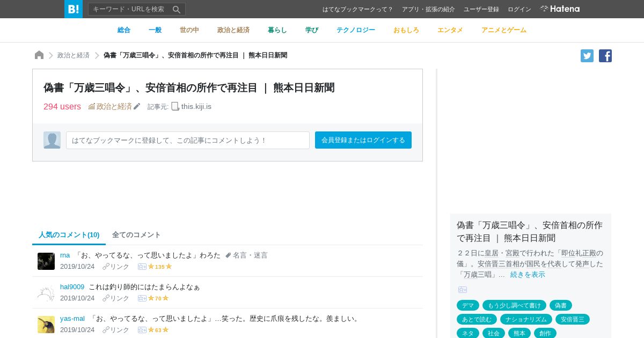Open the テクノロジー category tab
644x338 pixels.
click(x=356, y=30)
